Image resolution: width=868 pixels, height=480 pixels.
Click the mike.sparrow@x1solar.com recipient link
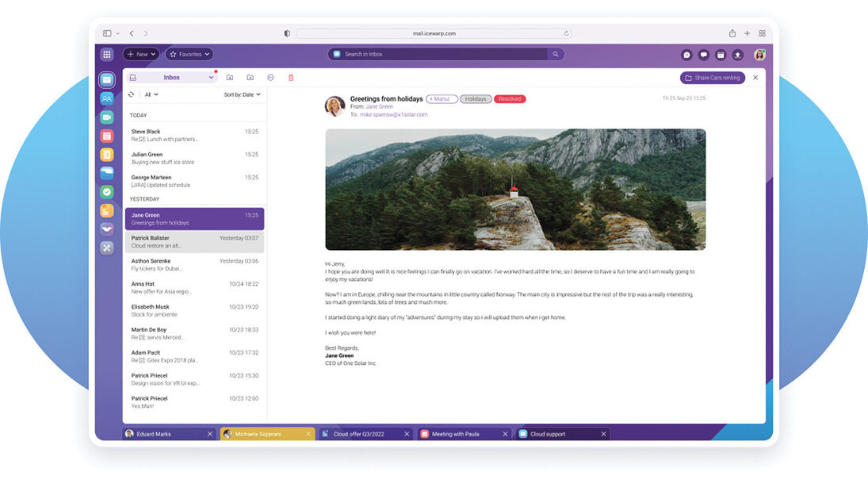click(394, 114)
